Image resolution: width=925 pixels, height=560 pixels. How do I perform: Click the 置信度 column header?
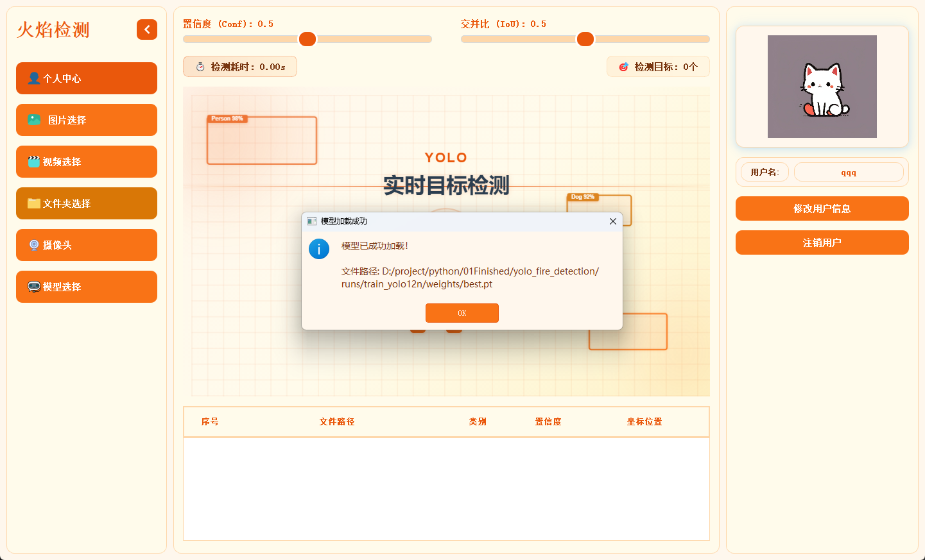pos(548,421)
